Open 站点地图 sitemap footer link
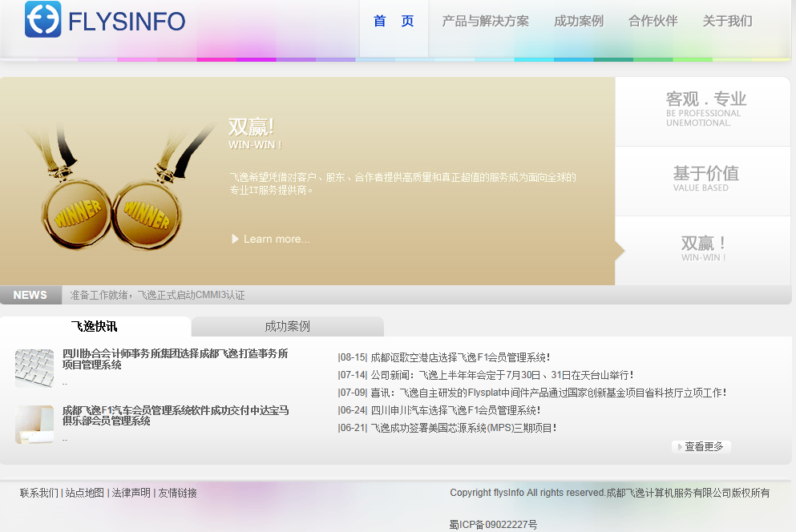This screenshot has width=796, height=532. pyautogui.click(x=85, y=493)
